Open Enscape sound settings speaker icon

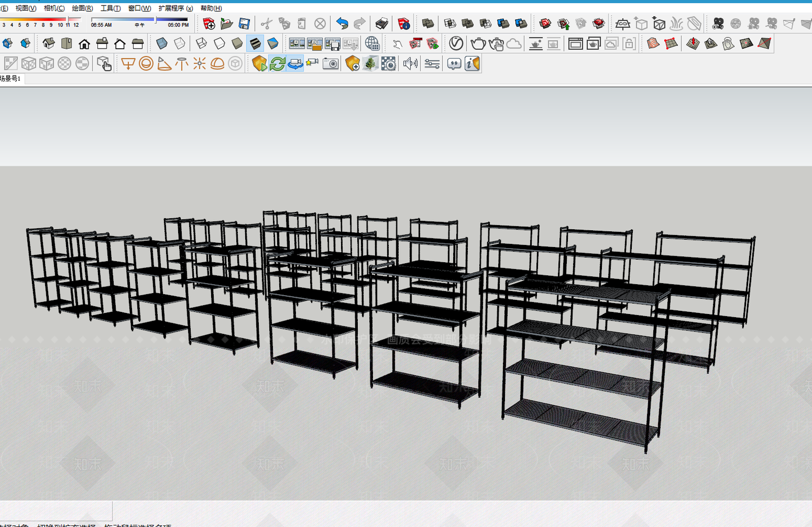pos(410,64)
